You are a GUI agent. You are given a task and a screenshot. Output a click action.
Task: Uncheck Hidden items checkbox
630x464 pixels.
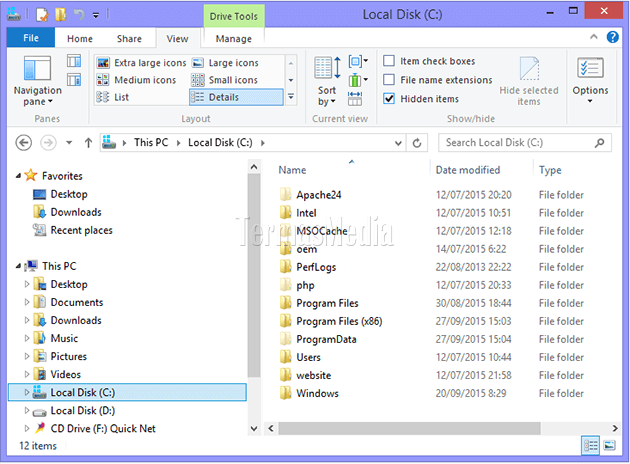pos(389,98)
